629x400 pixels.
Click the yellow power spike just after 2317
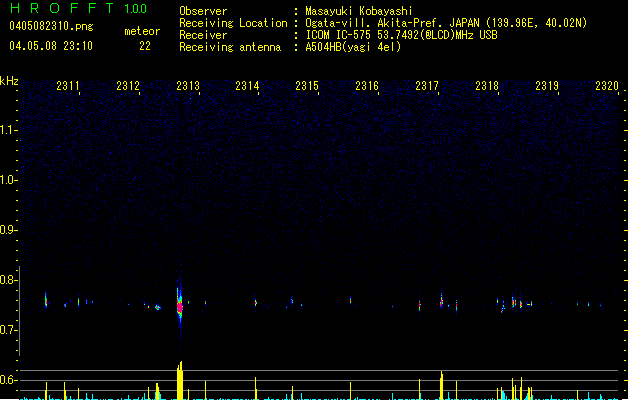(442, 385)
